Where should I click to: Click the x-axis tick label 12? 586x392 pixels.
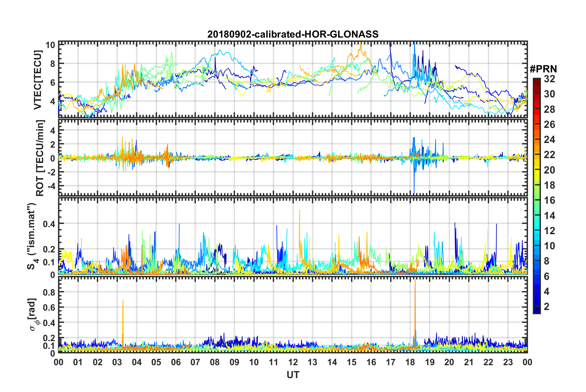tap(293, 362)
